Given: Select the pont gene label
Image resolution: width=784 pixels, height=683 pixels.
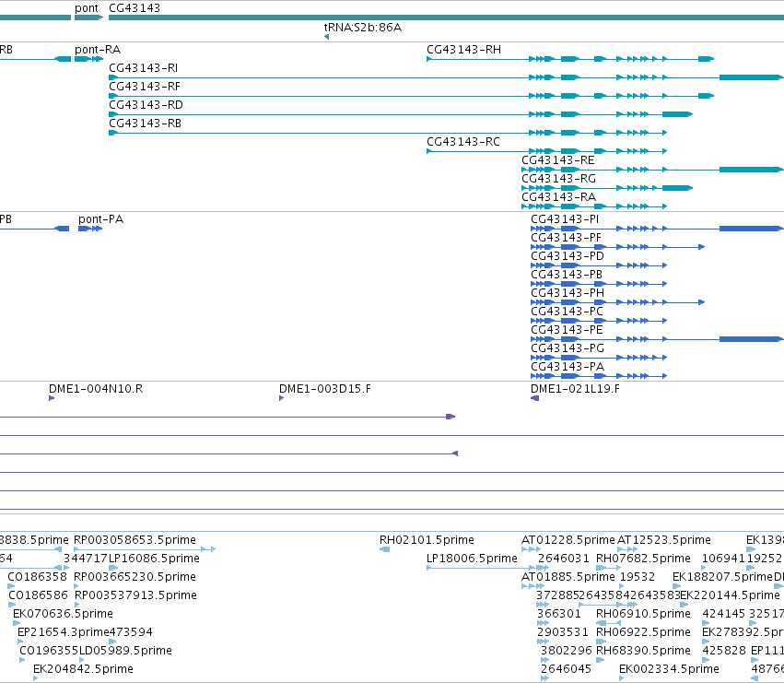Looking at the screenshot, I should pyautogui.click(x=86, y=8).
